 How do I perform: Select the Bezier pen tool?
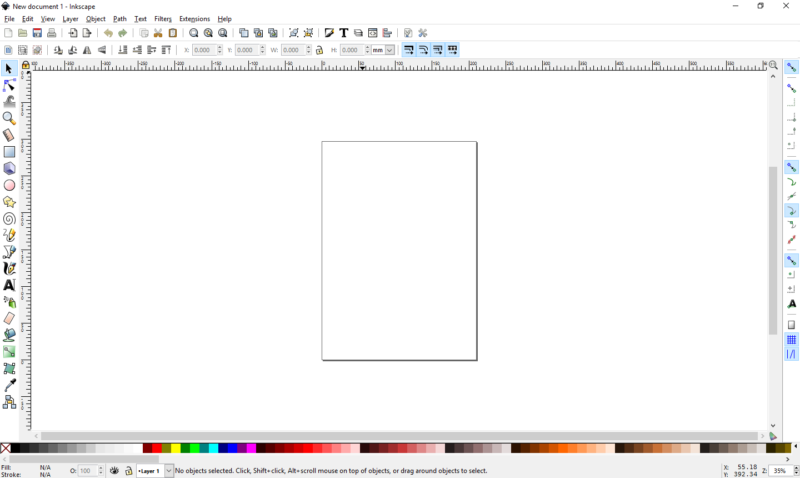pos(9,252)
